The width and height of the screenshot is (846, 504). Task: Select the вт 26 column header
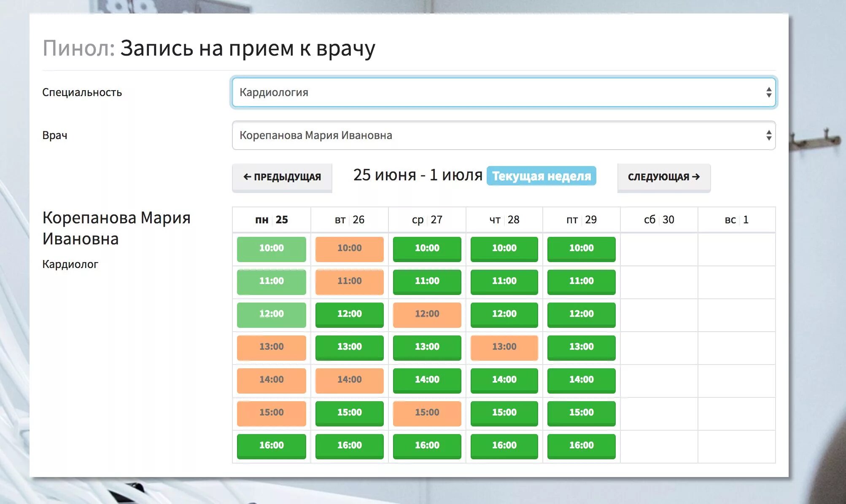[350, 220]
